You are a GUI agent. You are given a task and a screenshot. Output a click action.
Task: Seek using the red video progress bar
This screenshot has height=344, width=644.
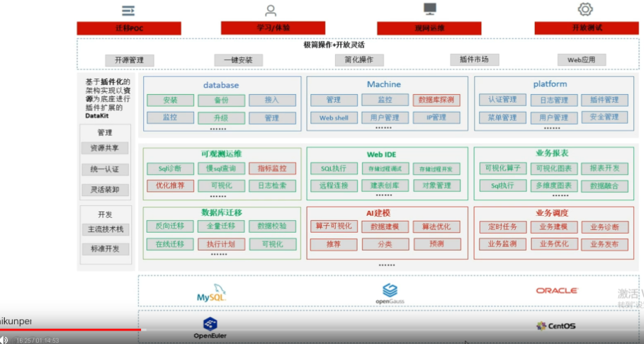70,329
